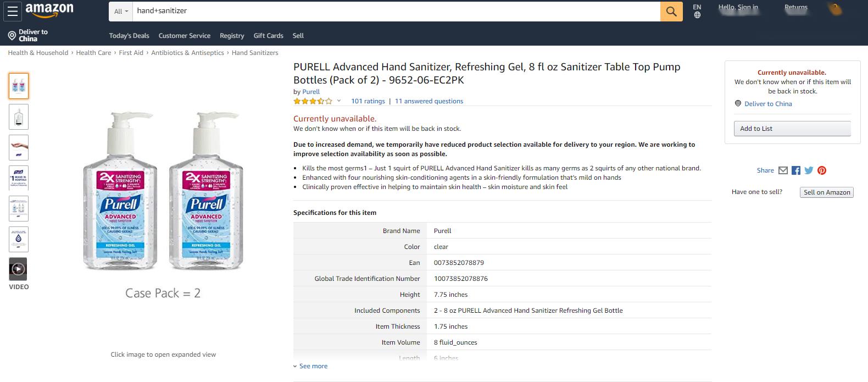Share product on Pinterest icon
This screenshot has height=382, width=868.
[x=822, y=170]
